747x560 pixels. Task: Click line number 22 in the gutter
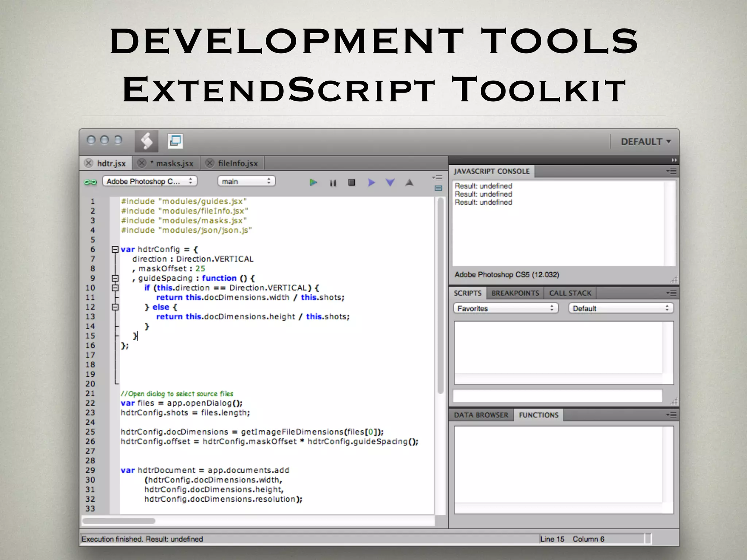(x=90, y=403)
